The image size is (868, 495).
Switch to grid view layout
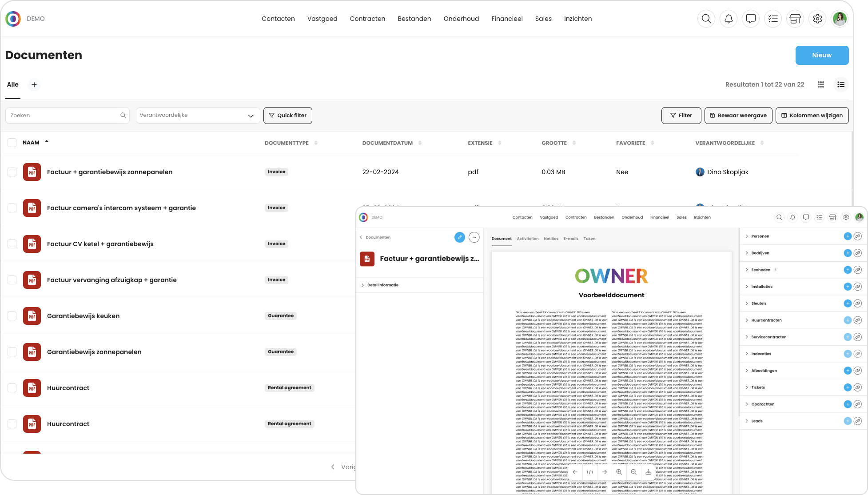click(821, 84)
